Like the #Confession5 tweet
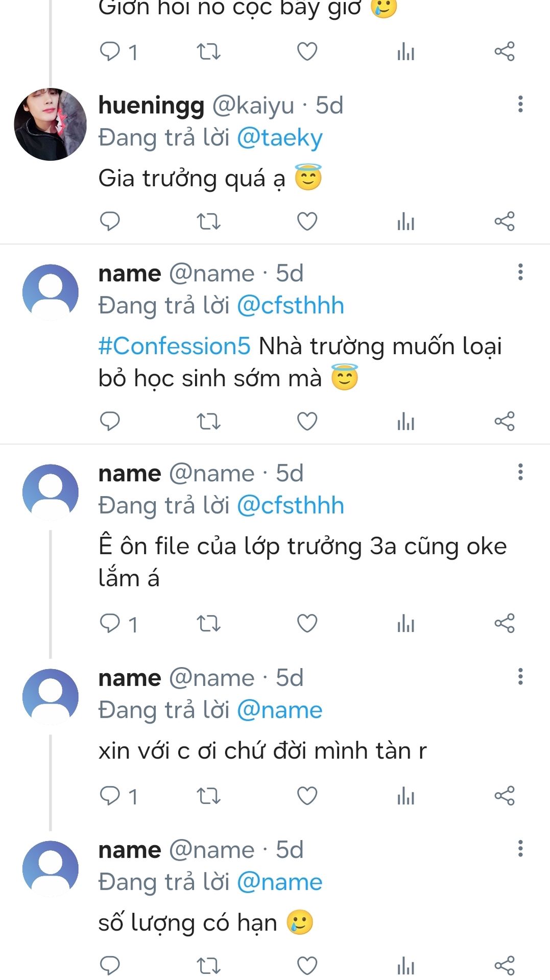This screenshot has width=550, height=980. coord(307,421)
